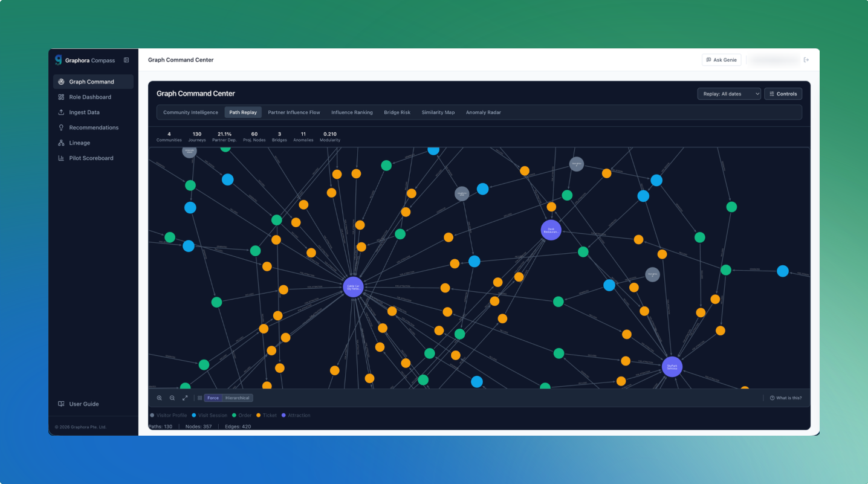The width and height of the screenshot is (868, 484).
Task: Switch graph layout to Hierarchical
Action: pyautogui.click(x=238, y=398)
